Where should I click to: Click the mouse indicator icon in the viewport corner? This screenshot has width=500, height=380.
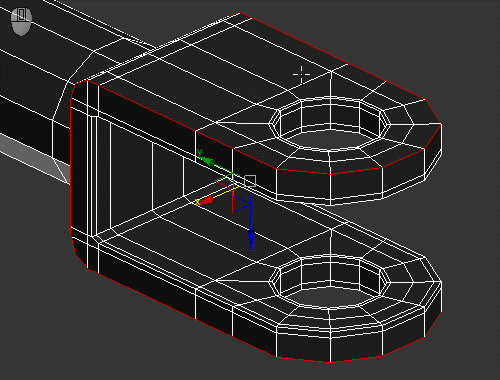[21, 21]
